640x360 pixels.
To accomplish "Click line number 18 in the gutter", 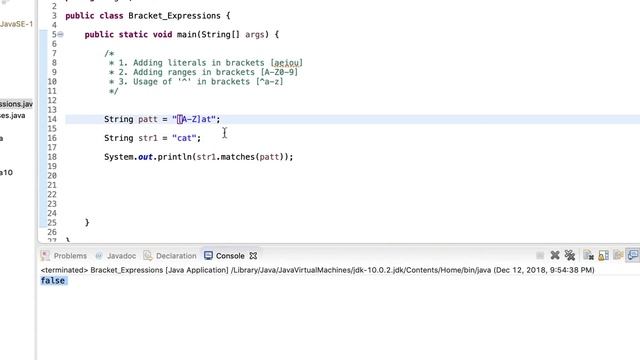I will coord(52,157).
